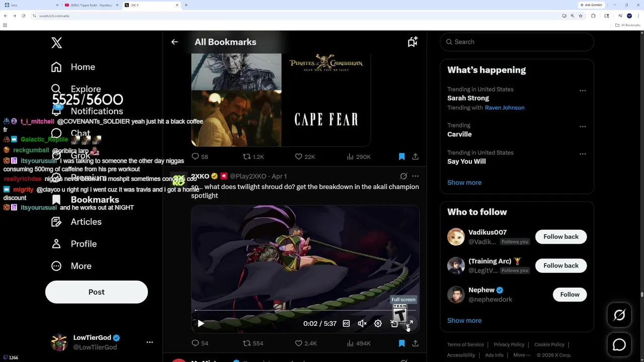Viewport: 644px width, 362px height.
Task: Open the Cookie Policy link
Action: 549,344
